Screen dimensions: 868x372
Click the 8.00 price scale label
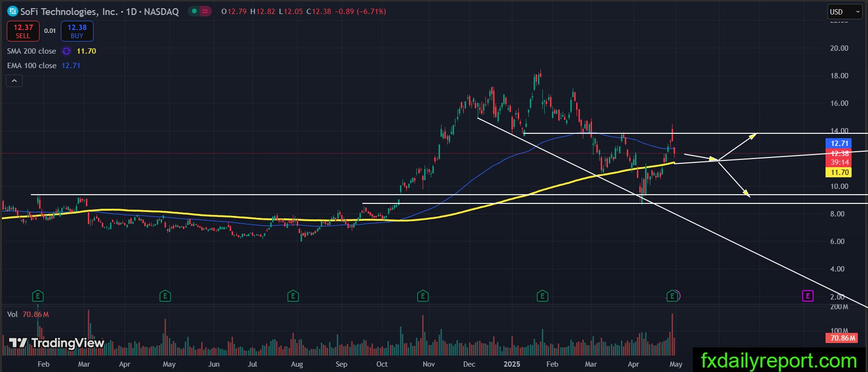point(837,214)
